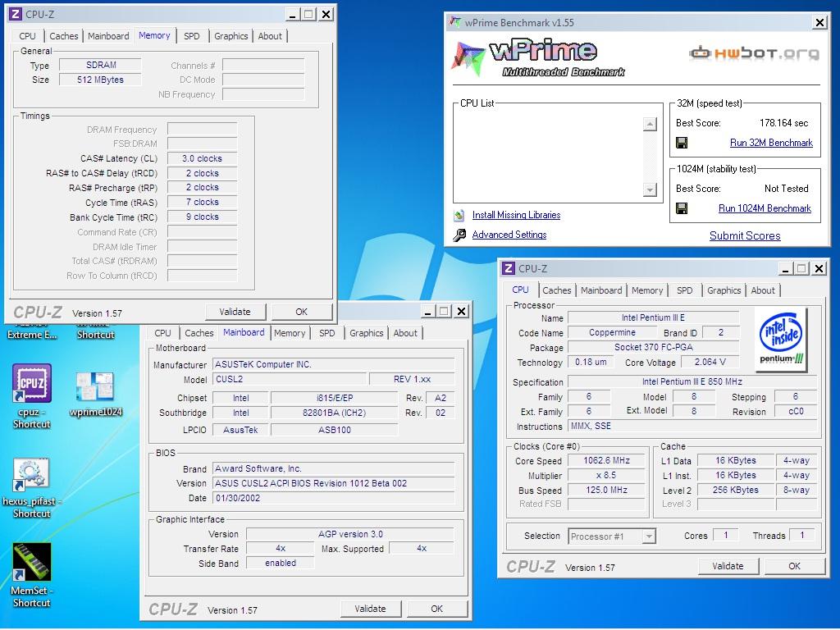
Task: Open About tab in Memory CPU-Z window
Action: (270, 36)
